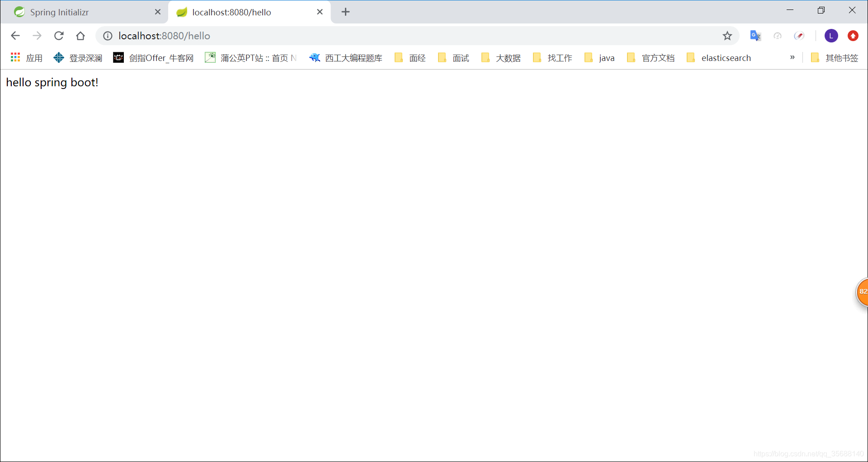Click the hello spring boot! text
The image size is (868, 462).
(52, 83)
